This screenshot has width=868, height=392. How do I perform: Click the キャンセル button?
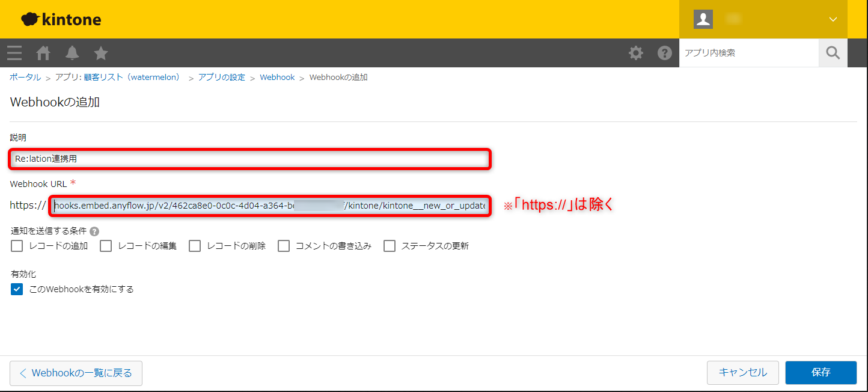click(x=742, y=372)
